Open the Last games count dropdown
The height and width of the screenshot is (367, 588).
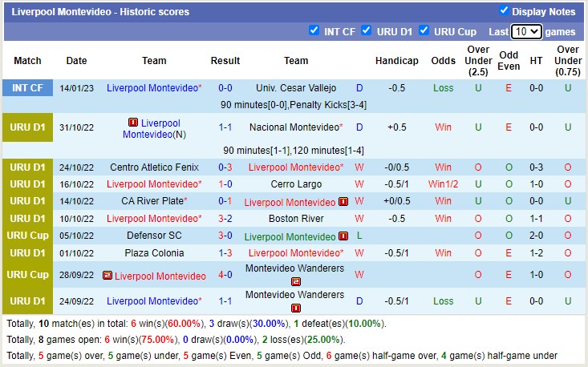526,32
